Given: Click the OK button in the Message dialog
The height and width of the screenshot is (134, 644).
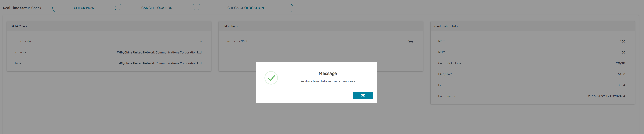Looking at the screenshot, I should point(362,95).
